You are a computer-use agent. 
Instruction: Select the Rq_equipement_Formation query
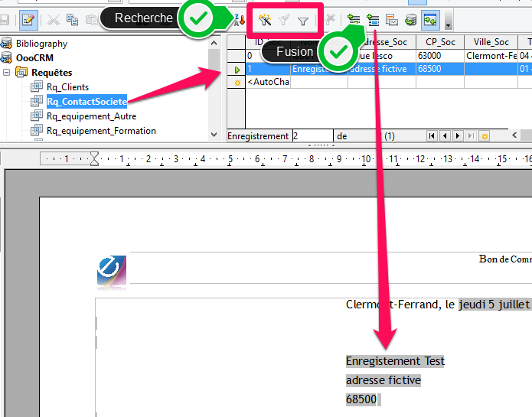101,131
